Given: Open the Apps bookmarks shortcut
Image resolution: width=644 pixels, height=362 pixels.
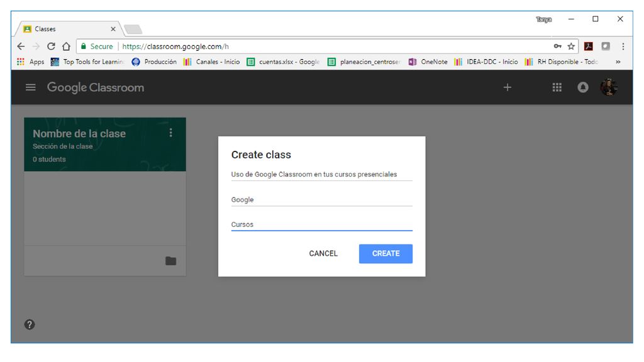Looking at the screenshot, I should coord(30,62).
